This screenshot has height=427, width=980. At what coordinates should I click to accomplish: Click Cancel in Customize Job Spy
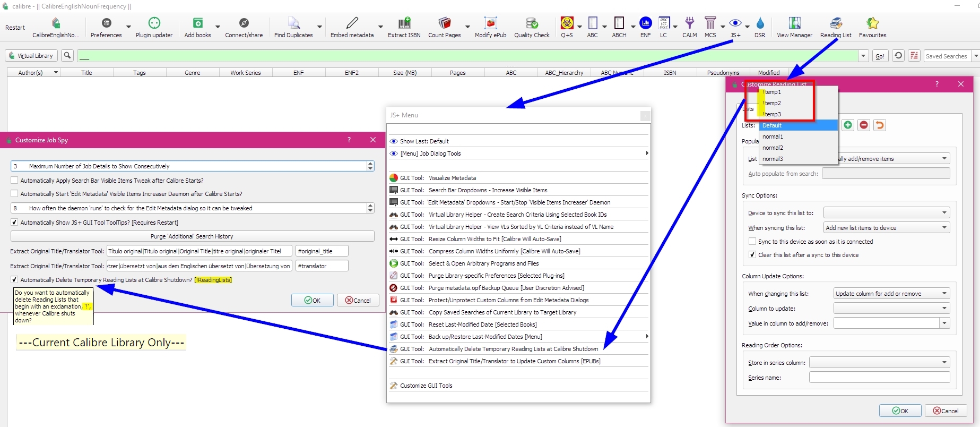(358, 300)
